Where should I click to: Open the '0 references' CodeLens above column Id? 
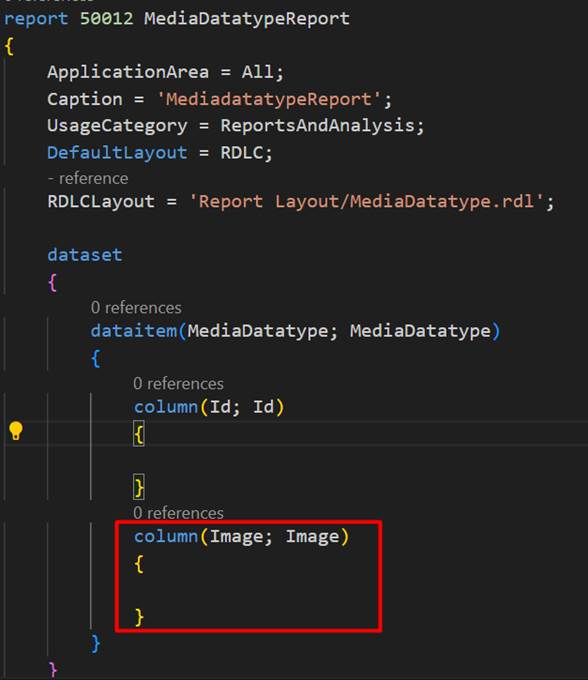point(178,384)
